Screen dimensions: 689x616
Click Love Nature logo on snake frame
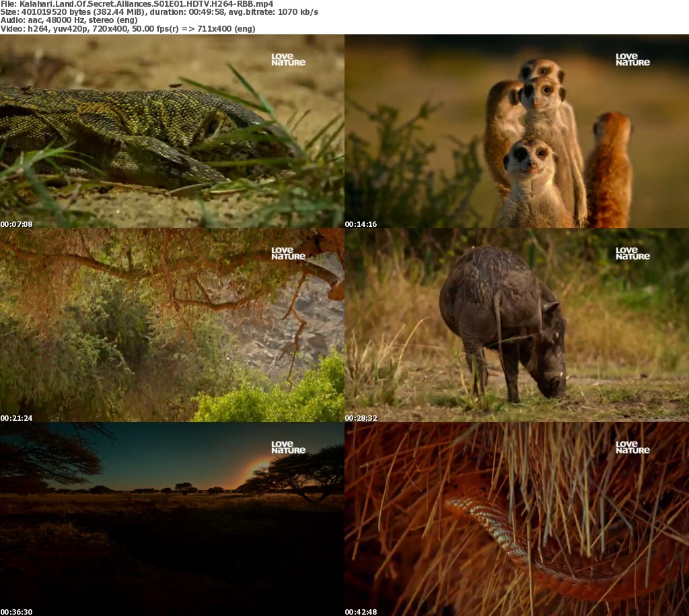pos(632,448)
